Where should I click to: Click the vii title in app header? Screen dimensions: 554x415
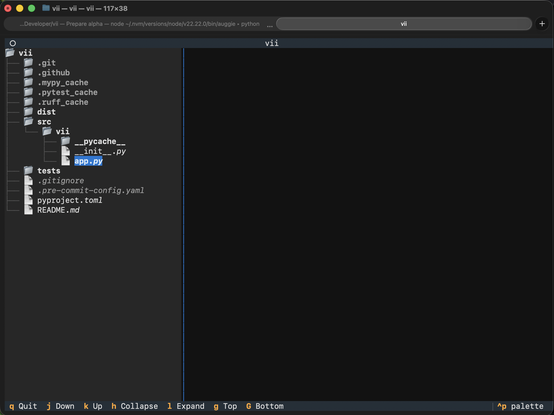[x=272, y=43]
